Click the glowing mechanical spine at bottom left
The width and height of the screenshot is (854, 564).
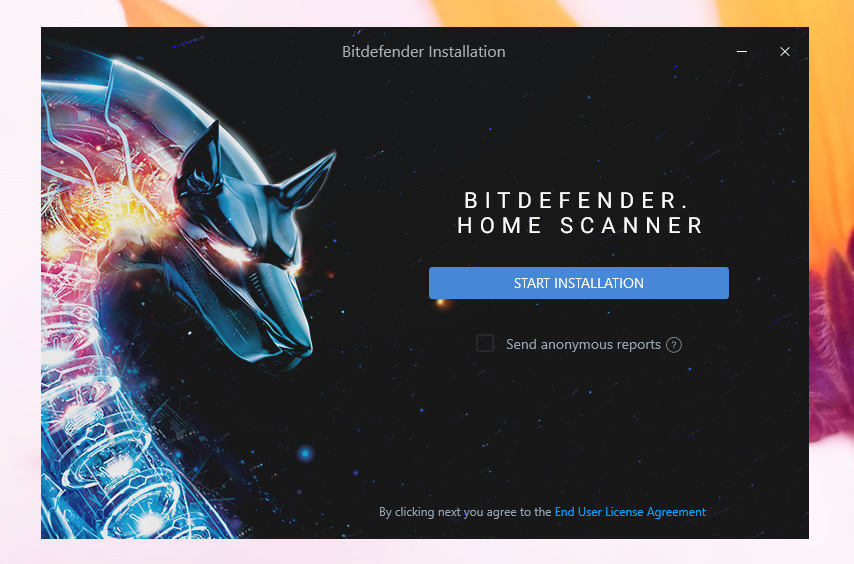[x=109, y=463]
